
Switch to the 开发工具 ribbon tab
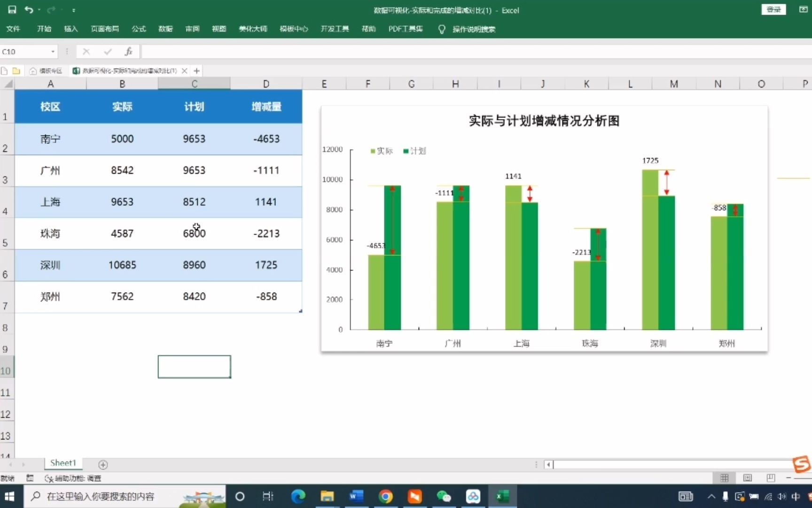tap(335, 29)
